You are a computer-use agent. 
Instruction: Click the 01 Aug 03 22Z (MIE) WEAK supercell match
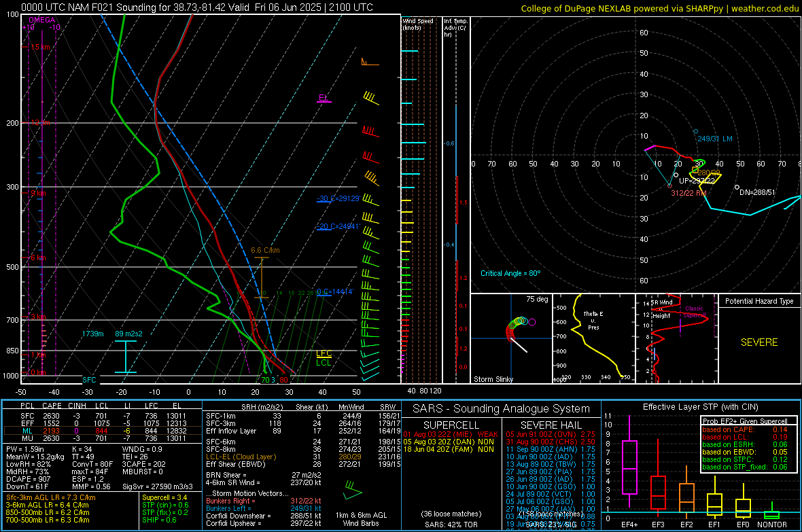pyautogui.click(x=451, y=433)
